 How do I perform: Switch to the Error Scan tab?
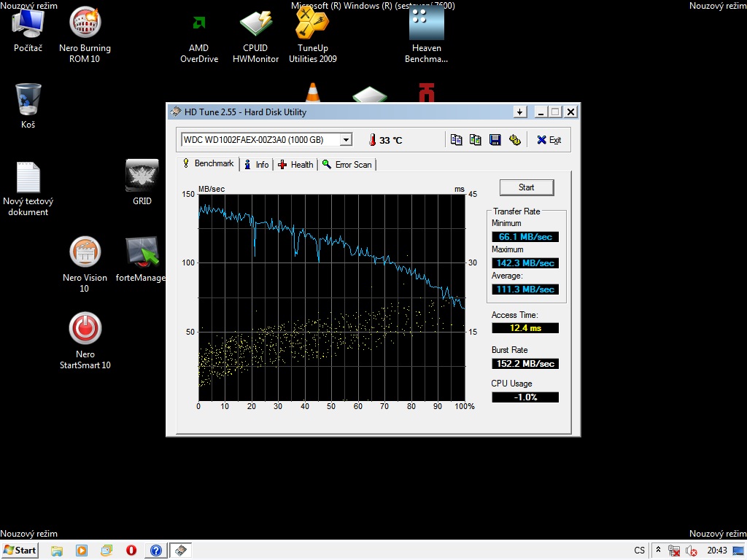click(347, 165)
